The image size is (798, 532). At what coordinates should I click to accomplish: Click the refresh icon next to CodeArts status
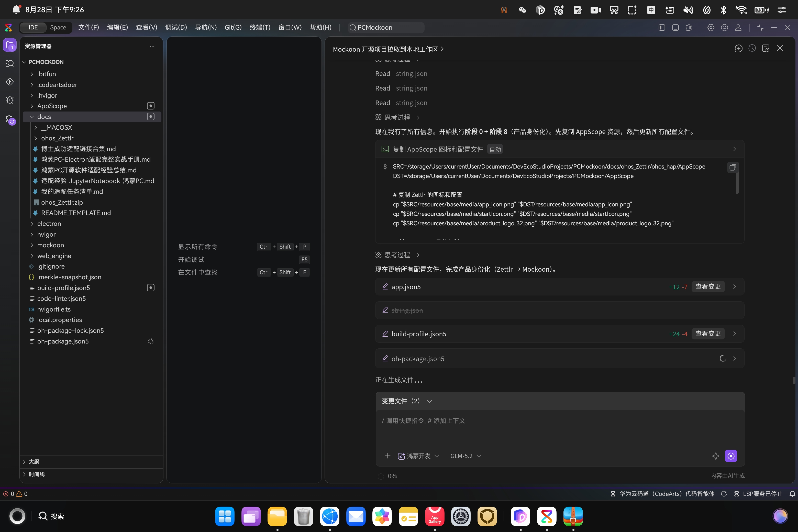click(724, 494)
